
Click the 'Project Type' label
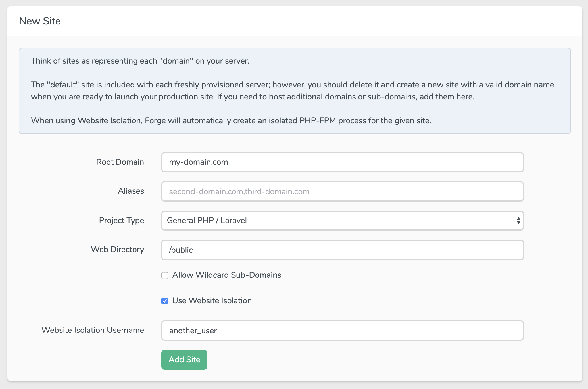point(122,220)
